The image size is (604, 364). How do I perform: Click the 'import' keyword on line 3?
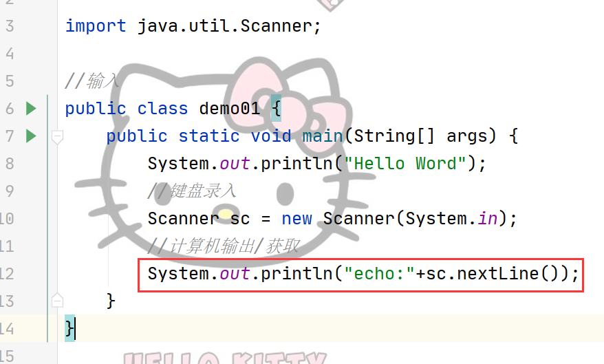96,26
